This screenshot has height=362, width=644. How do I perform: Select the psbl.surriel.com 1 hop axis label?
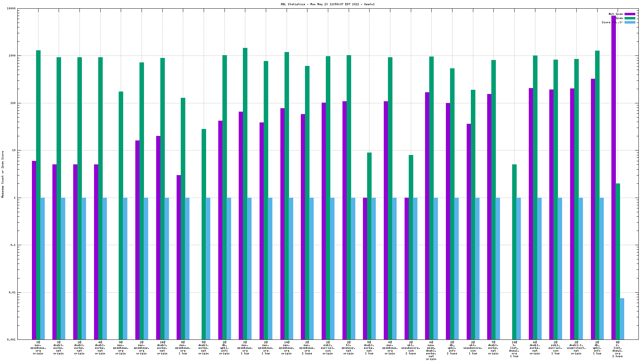click(x=556, y=348)
